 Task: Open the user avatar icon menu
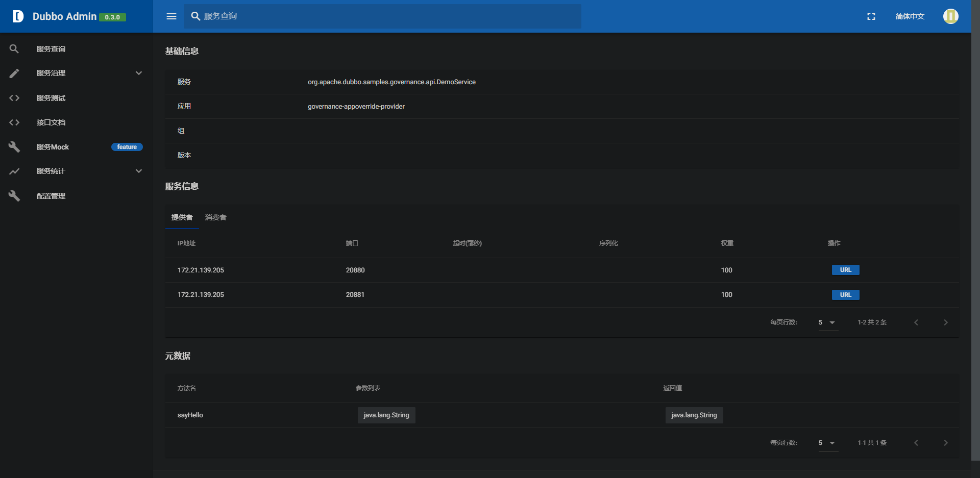coord(950,16)
